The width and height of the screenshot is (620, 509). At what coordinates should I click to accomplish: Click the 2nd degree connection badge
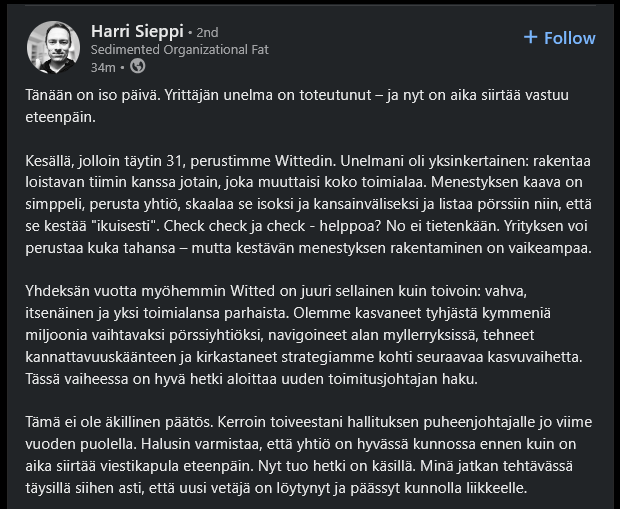pos(208,32)
